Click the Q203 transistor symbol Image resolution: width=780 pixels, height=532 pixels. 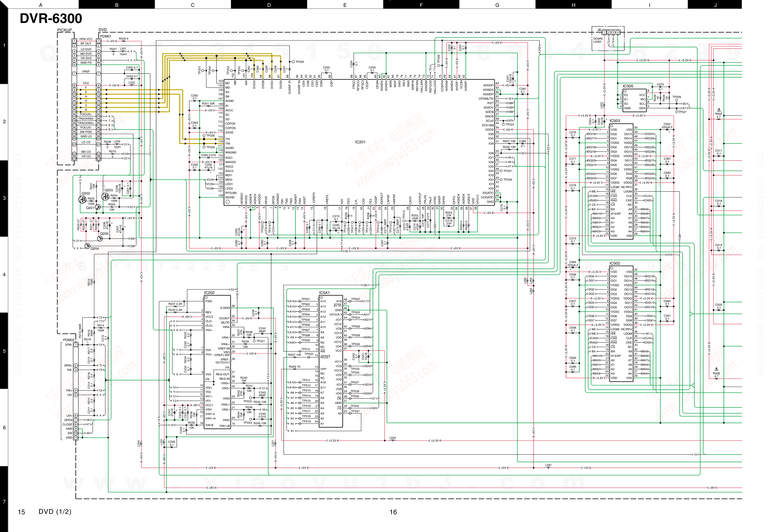pyautogui.click(x=106, y=197)
